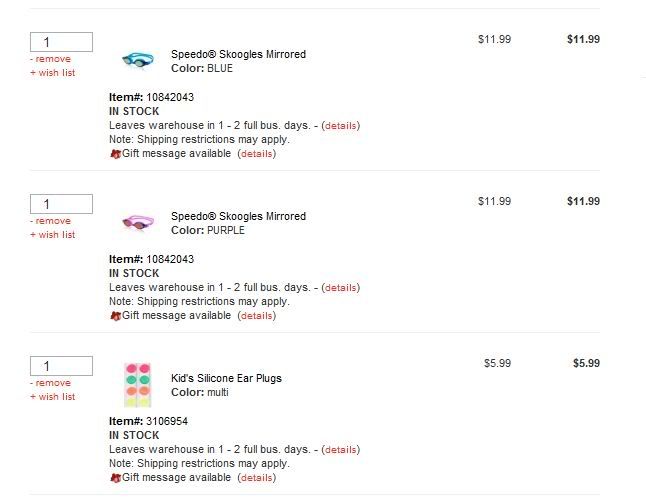Click quantity field for purple Skoogles
Viewport: 646px width, 500px height.
coord(62,204)
